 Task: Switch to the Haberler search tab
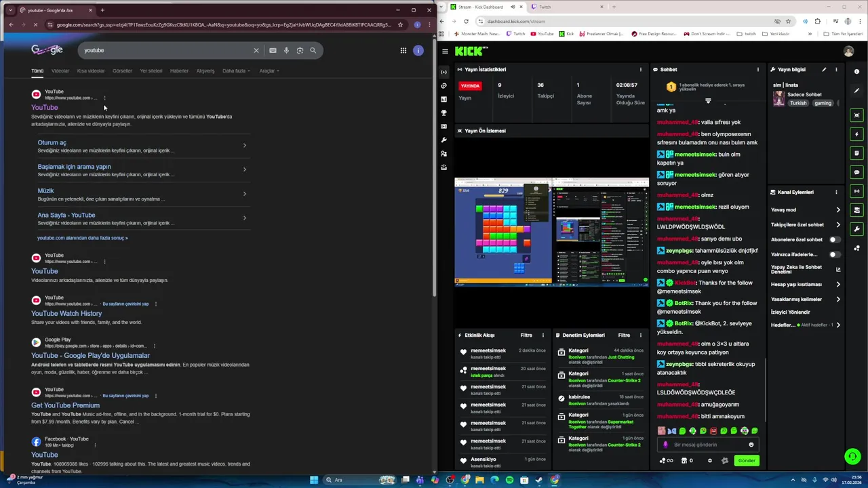point(179,70)
